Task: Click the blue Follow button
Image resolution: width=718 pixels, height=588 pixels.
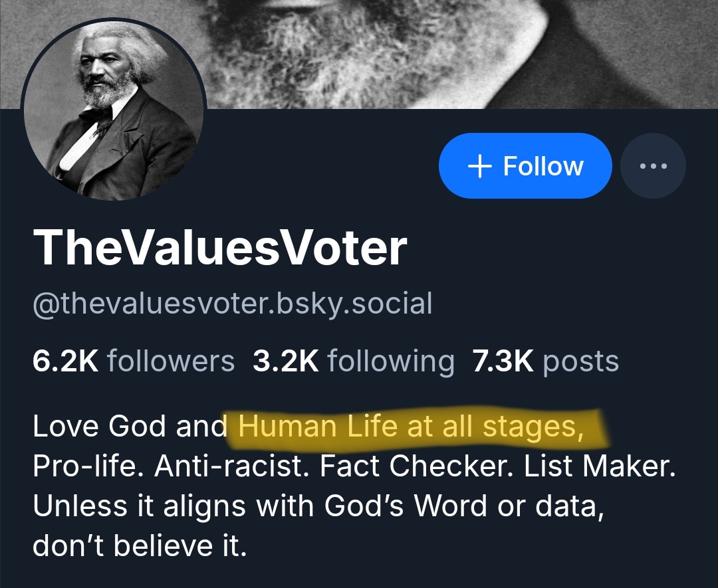Action: (525, 165)
